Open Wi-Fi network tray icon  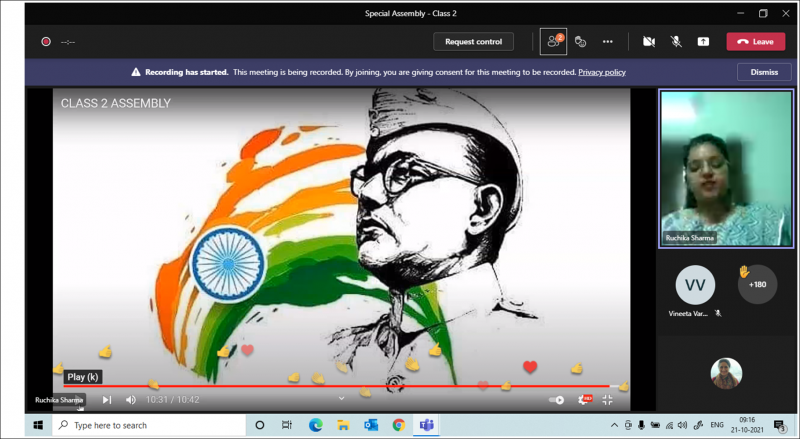[669, 425]
